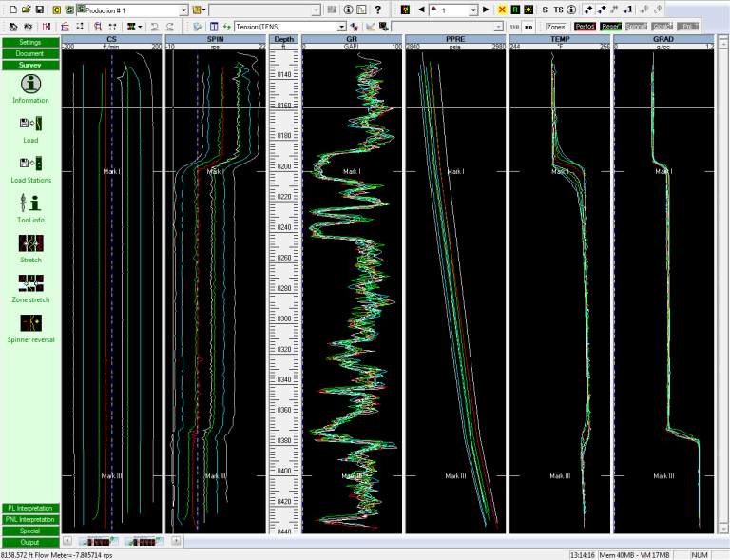Click the red bracket curve tool icon

tap(98, 27)
